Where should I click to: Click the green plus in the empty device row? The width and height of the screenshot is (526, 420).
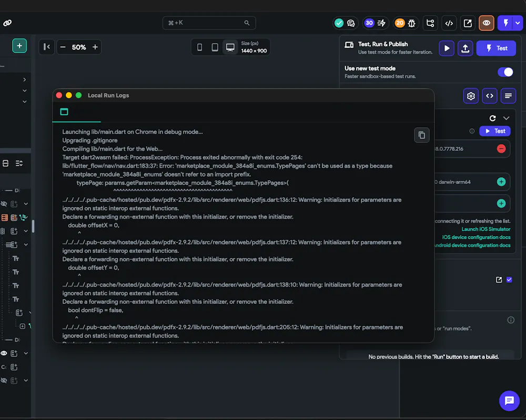coord(501,203)
